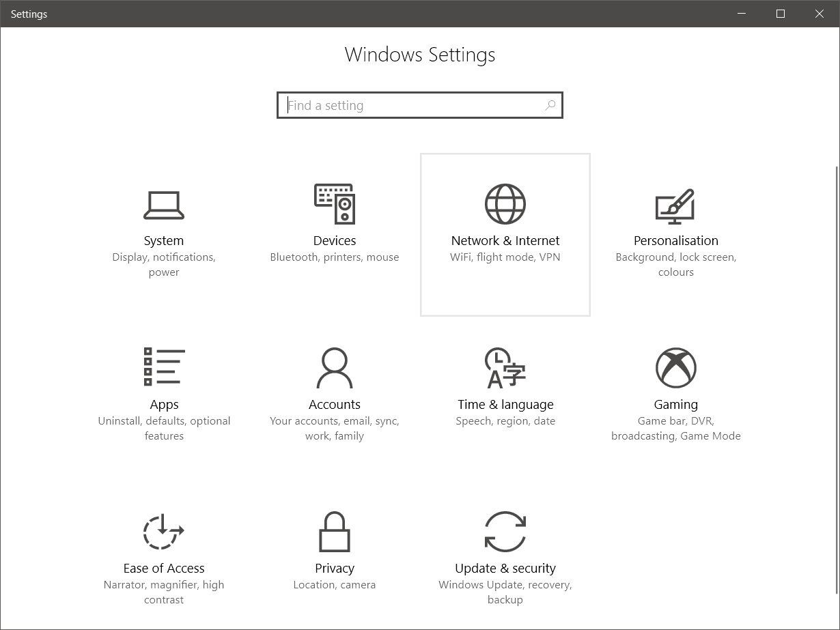Open the Time & language clock icon
This screenshot has width=840, height=630.
[x=505, y=367]
